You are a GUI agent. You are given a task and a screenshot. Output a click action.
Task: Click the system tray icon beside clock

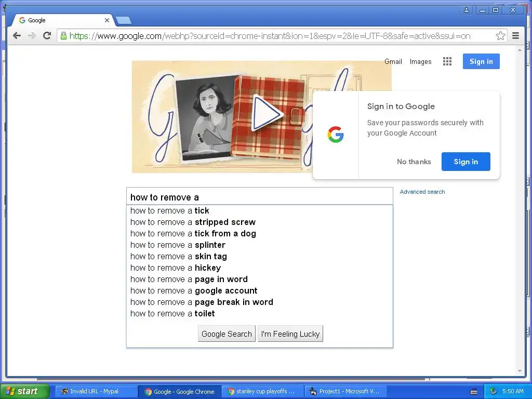click(494, 392)
